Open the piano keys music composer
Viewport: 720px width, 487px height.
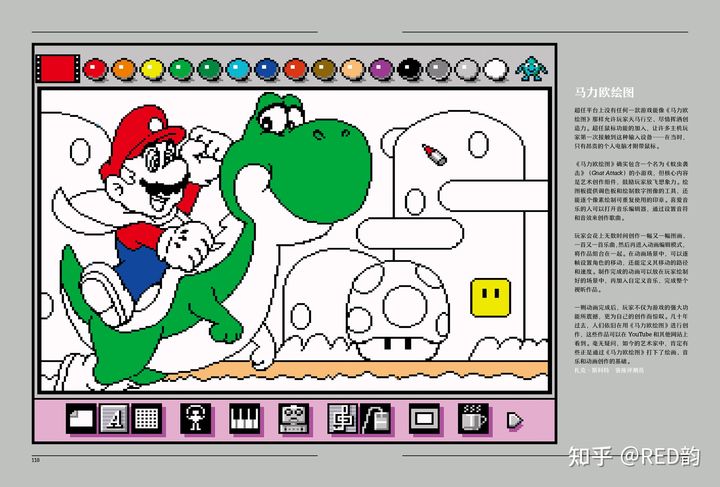pyautogui.click(x=244, y=419)
